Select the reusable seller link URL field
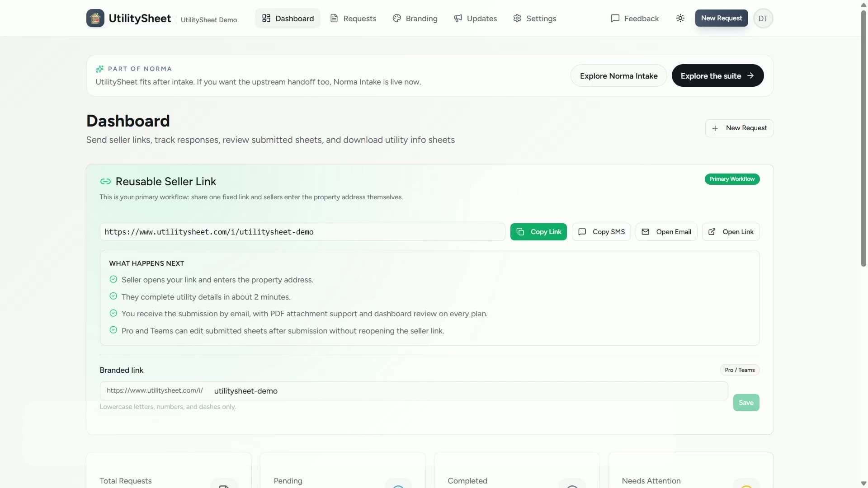 [302, 232]
